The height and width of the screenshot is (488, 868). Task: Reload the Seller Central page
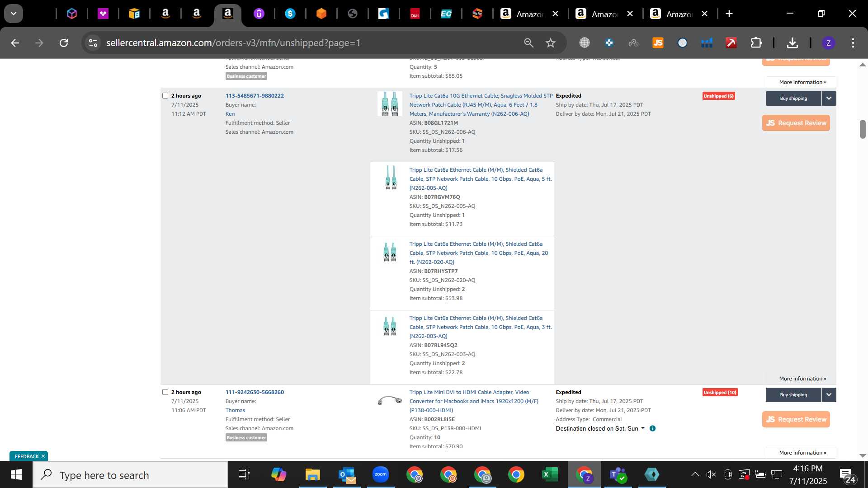pos(64,43)
